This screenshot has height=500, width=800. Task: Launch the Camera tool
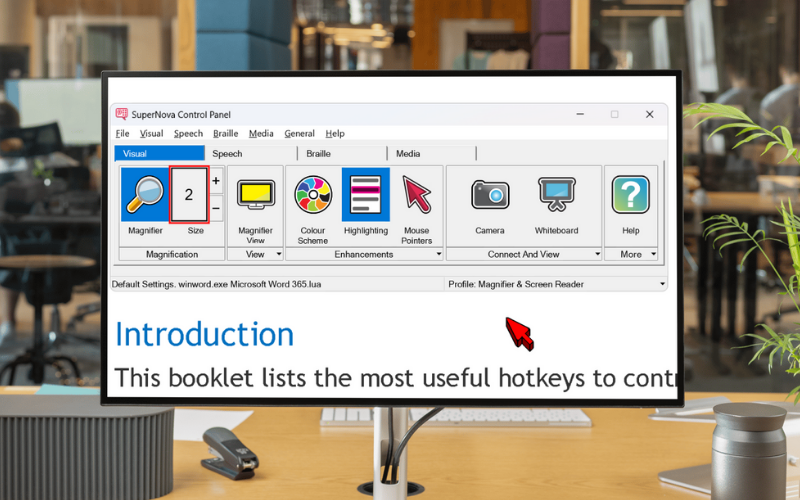pyautogui.click(x=490, y=194)
